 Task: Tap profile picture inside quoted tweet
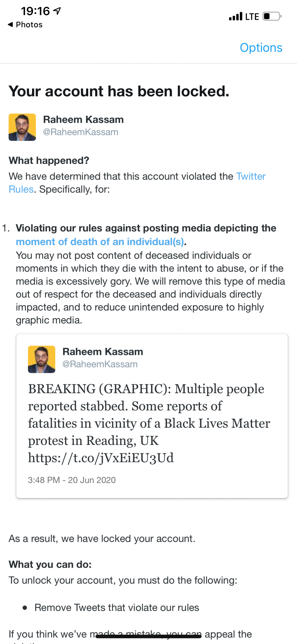pos(41,359)
